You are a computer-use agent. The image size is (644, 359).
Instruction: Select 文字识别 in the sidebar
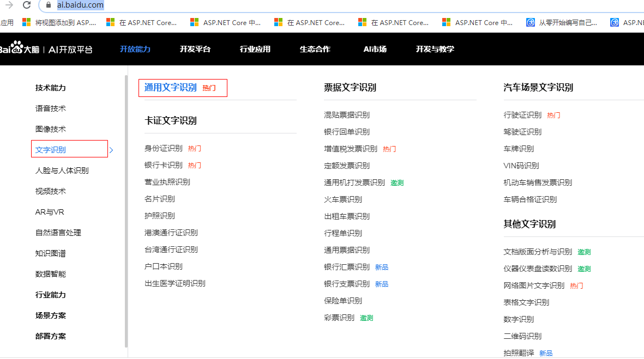(51, 150)
